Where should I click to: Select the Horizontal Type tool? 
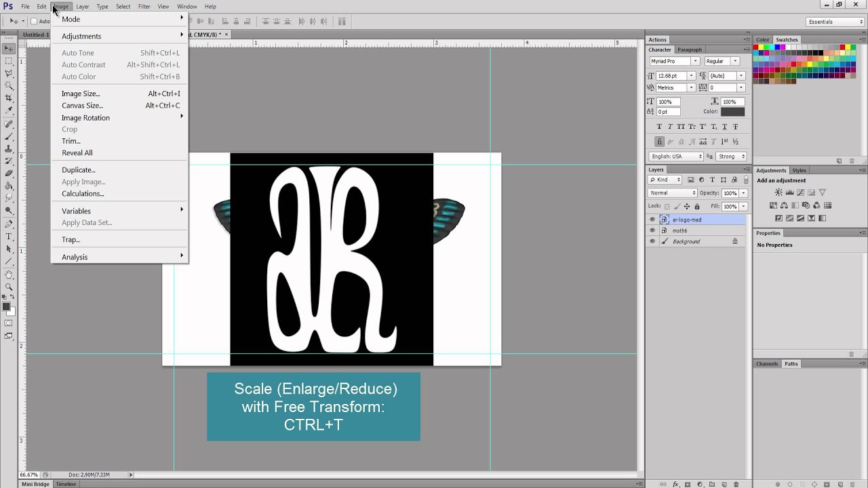tap(9, 236)
